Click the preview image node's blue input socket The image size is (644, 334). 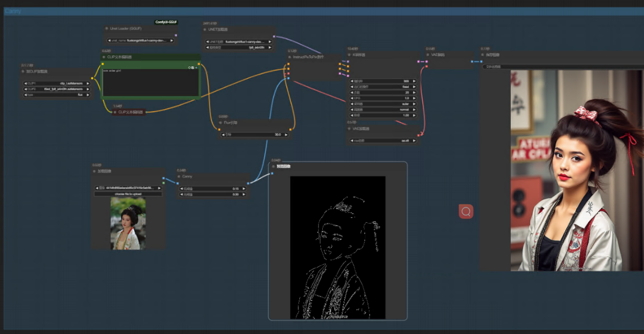coord(272,173)
